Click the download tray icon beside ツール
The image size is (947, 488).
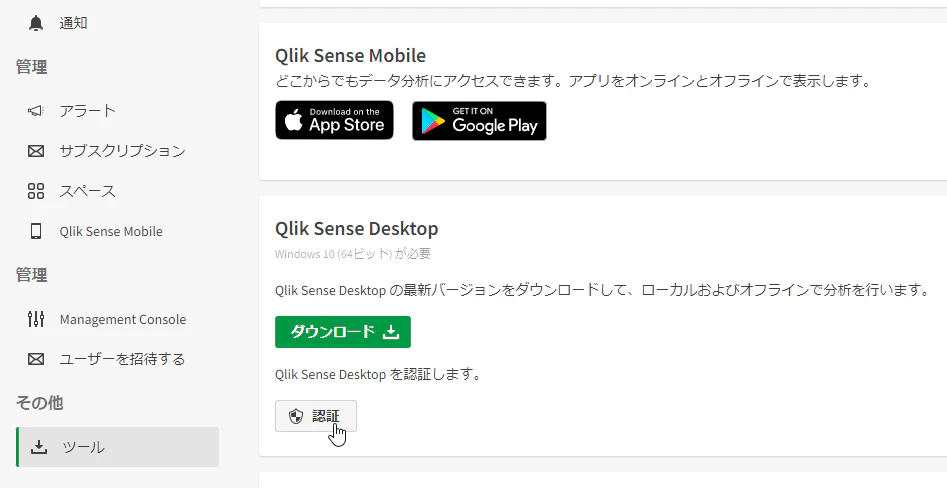coord(39,447)
